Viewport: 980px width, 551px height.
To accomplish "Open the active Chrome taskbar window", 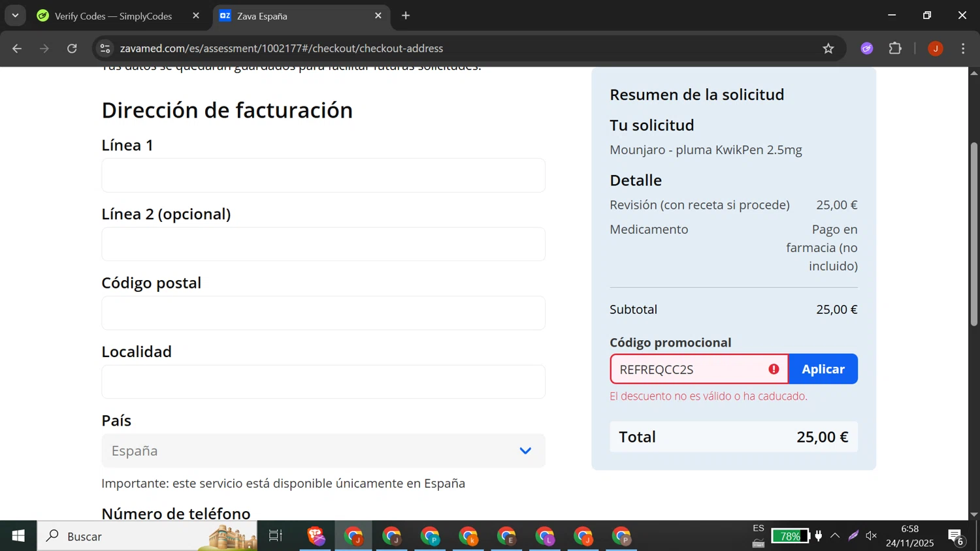I will coord(354,536).
